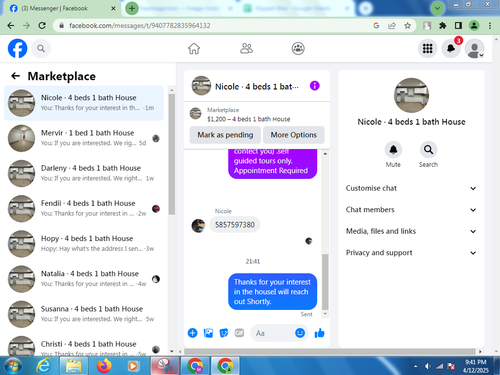Open Natalia 4 beds 1 bath House chat
The width and height of the screenshot is (500, 375).
(x=84, y=279)
